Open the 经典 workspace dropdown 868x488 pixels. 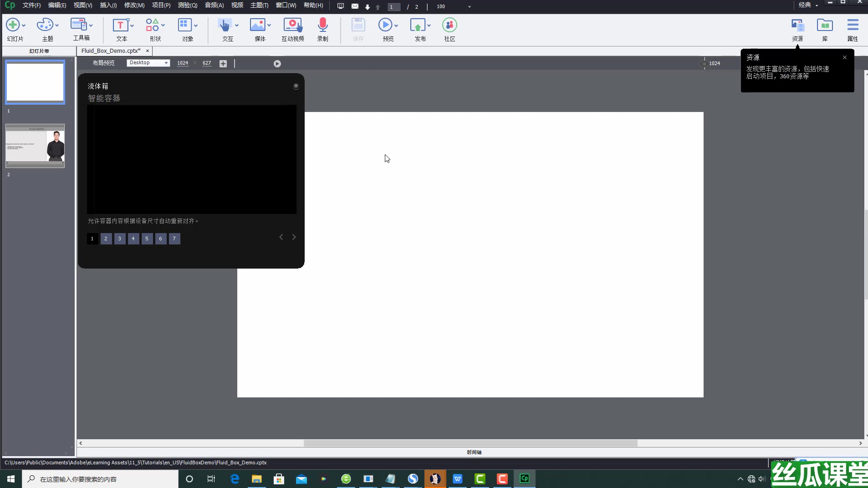point(808,5)
